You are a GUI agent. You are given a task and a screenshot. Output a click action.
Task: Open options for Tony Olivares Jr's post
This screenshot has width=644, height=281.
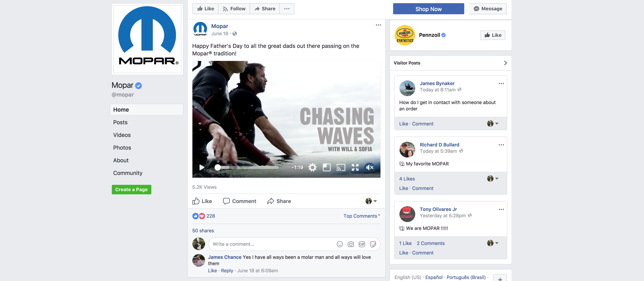pyautogui.click(x=501, y=209)
